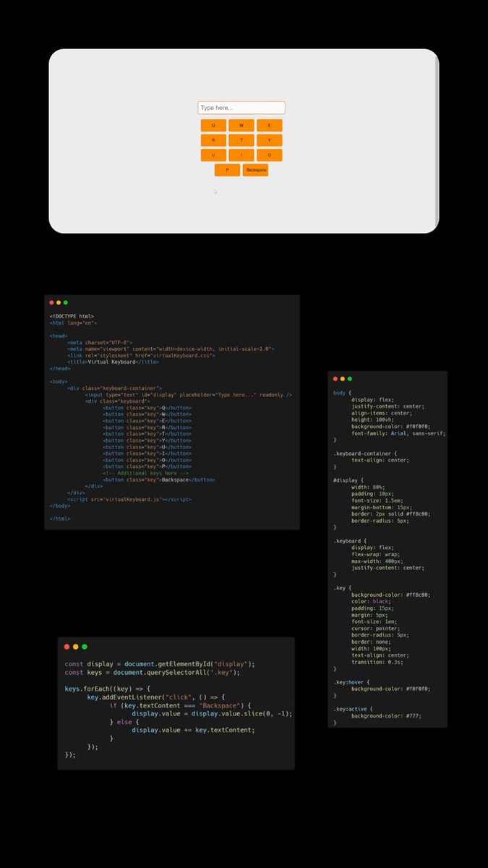Click the link rel="stylesheet" virtualKeyboard.css line
Screen dimensions: 488x868
(141, 355)
